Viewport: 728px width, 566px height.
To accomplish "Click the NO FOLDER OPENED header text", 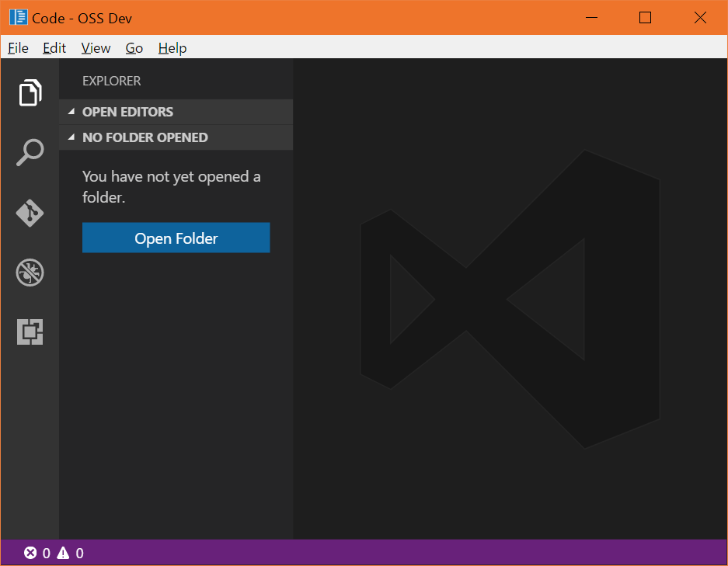I will (145, 137).
